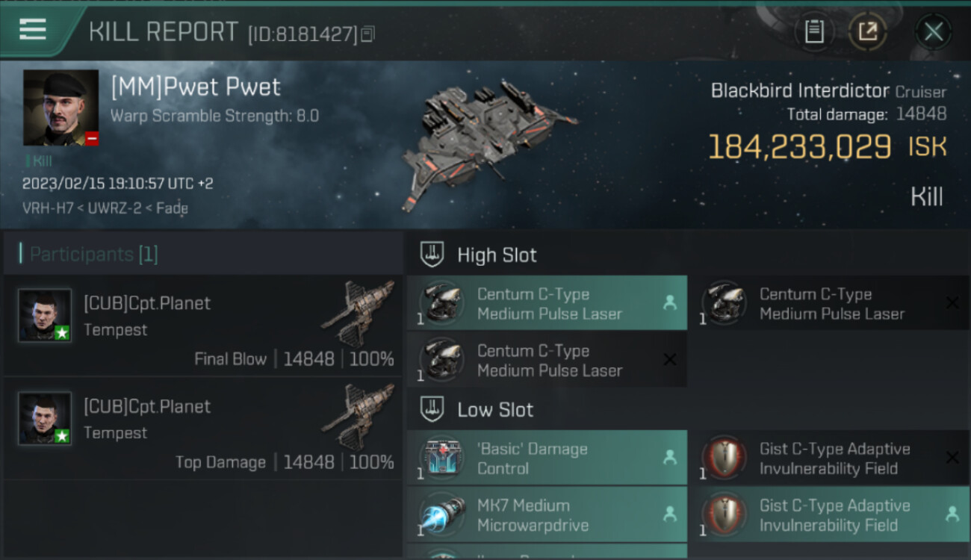
Task: Select the MK7 Medium Microwarpdrive icon
Action: point(441,515)
